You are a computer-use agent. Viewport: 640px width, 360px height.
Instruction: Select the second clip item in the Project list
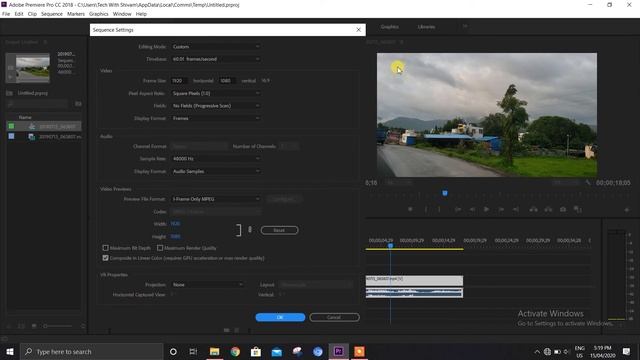tap(44, 136)
